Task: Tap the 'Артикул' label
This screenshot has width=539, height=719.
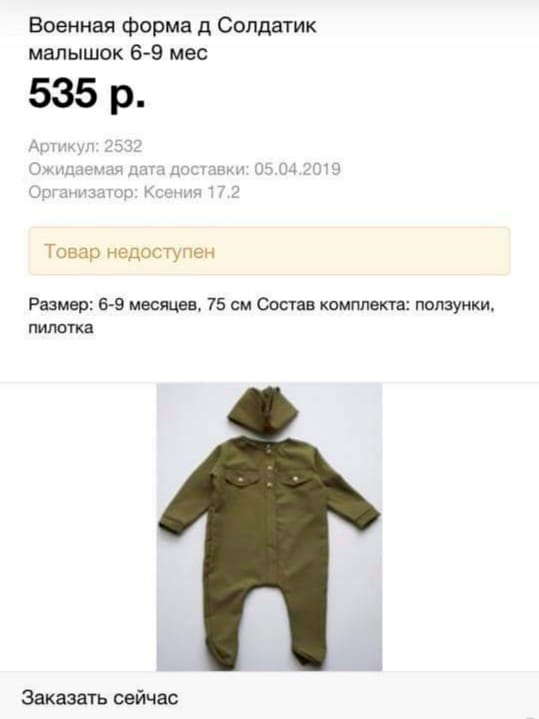Action: pos(64,147)
